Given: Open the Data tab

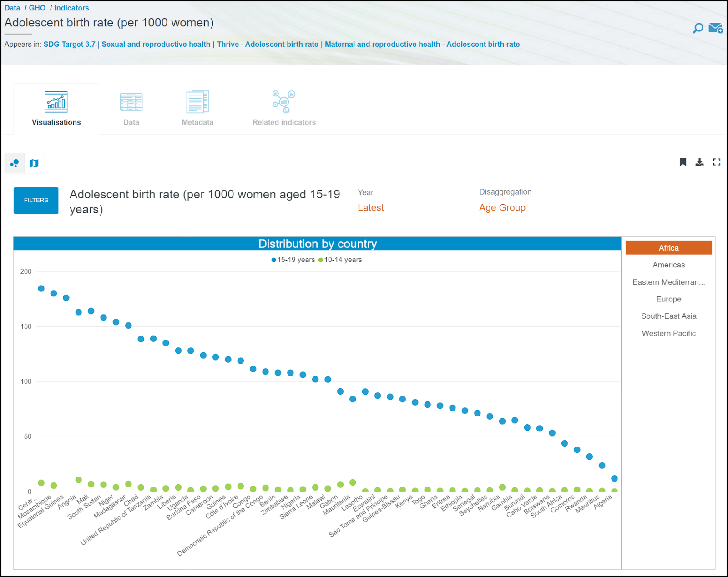Looking at the screenshot, I should 131,109.
